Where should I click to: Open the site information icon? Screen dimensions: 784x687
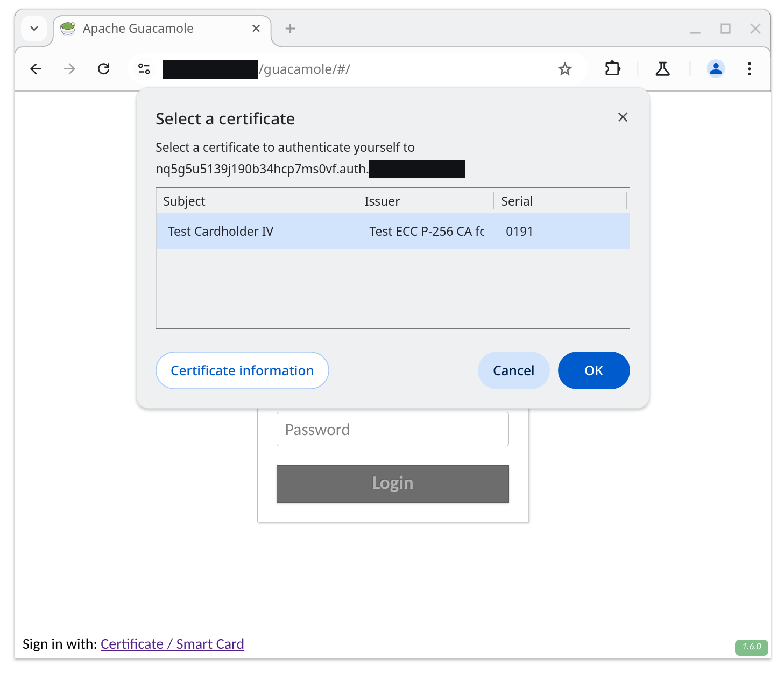click(144, 69)
